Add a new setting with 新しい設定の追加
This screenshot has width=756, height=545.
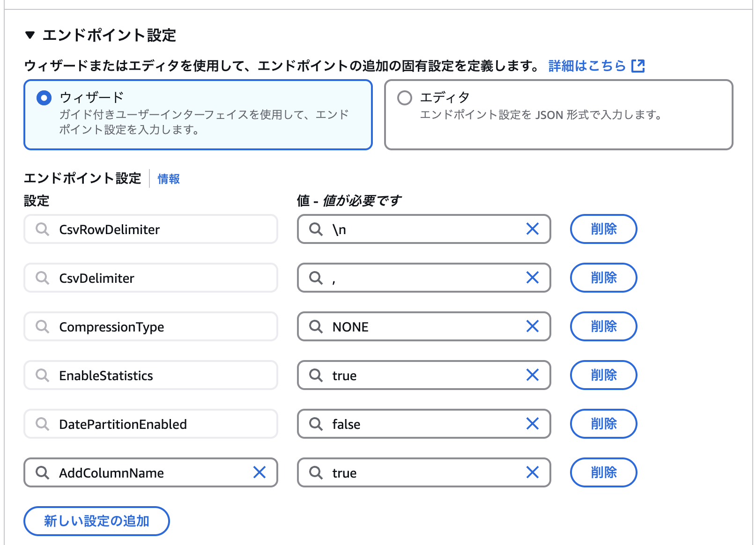(x=96, y=521)
